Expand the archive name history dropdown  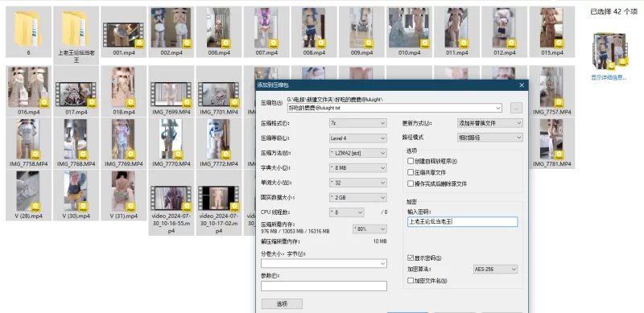click(x=498, y=108)
